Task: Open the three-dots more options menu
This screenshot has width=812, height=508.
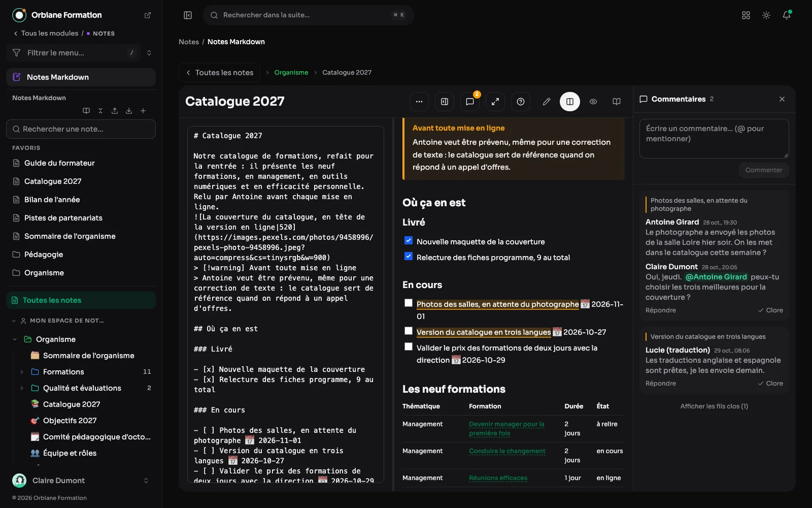Action: (419, 102)
